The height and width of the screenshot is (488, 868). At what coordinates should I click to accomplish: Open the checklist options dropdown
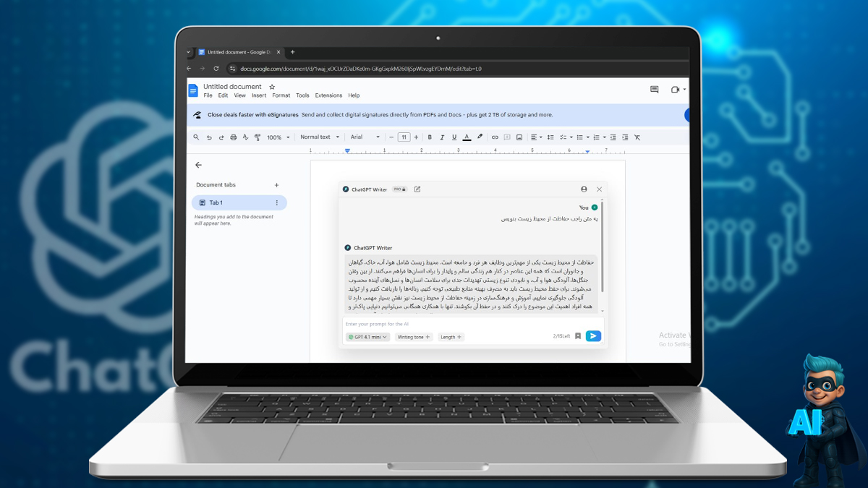click(566, 137)
